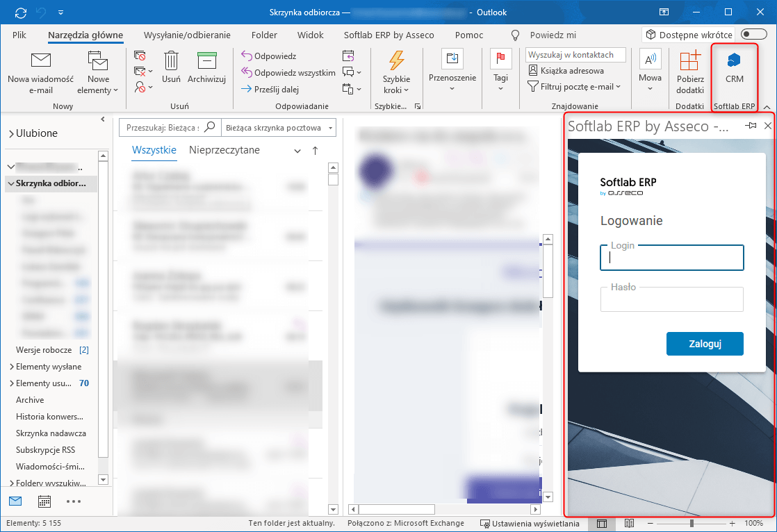
Task: Open the Nowe elementy menu
Action: [97, 74]
